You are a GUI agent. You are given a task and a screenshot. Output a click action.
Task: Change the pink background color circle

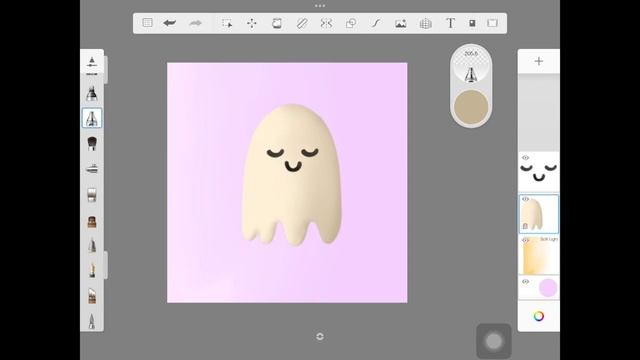(548, 288)
